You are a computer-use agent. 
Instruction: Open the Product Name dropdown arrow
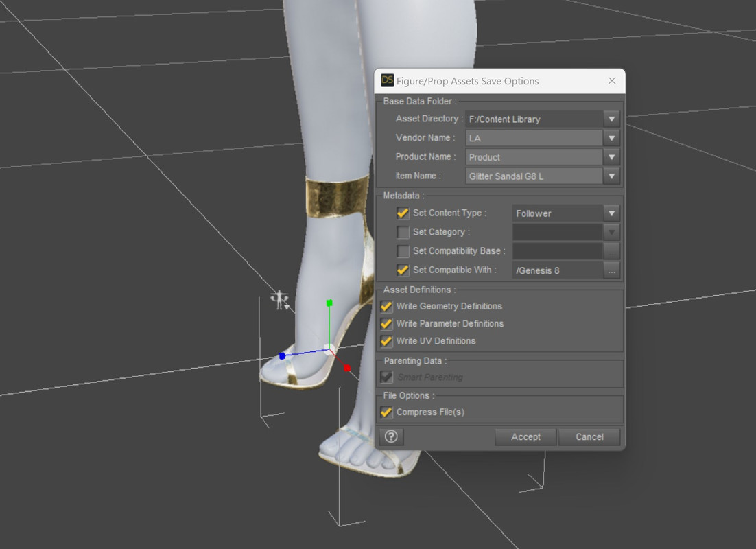click(611, 157)
